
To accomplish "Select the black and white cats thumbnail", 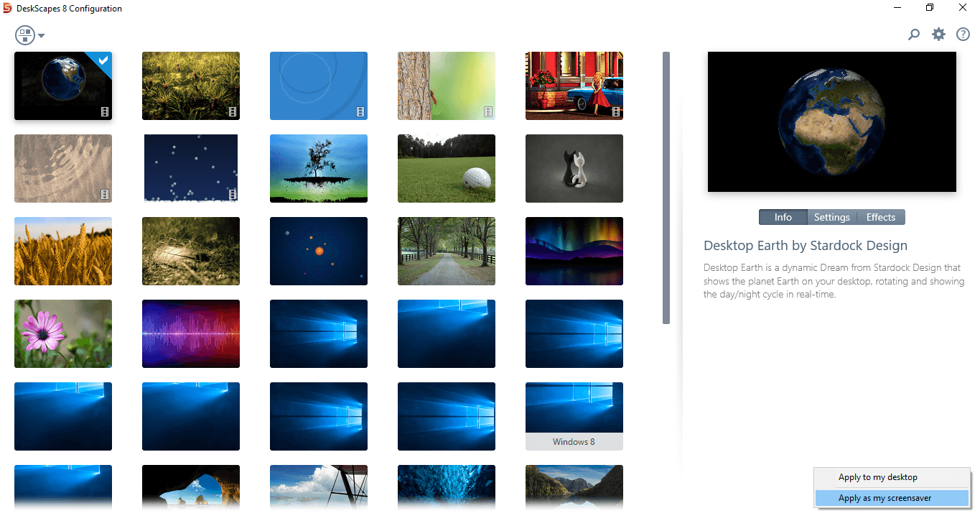I will click(574, 168).
